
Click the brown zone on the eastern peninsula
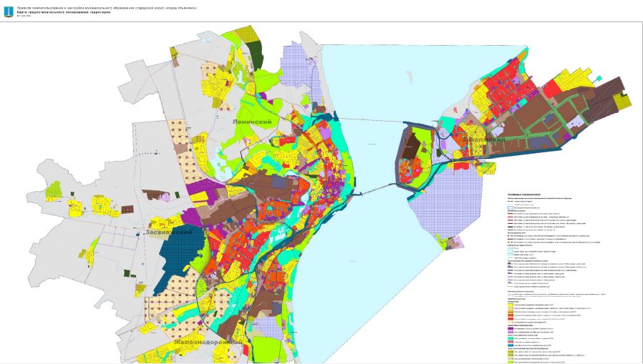pos(410,149)
